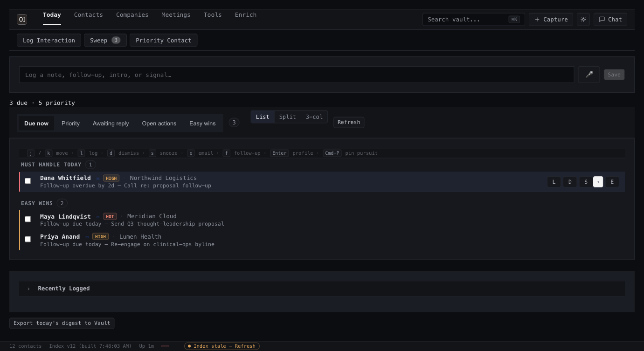644x351 pixels.
Task: Start voice input with microphone icon
Action: tap(589, 75)
